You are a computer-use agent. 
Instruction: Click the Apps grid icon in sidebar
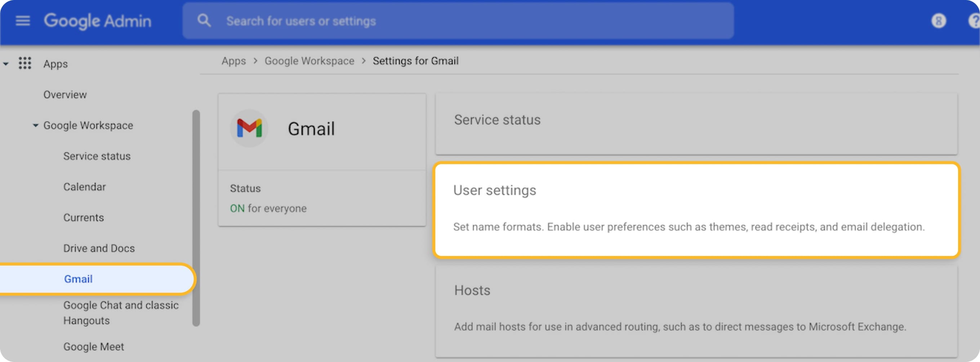click(25, 63)
